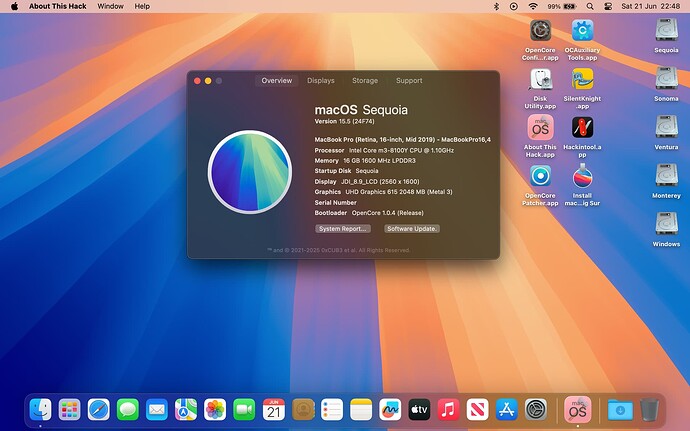Screen dimensions: 690x431
Task: Switch to the Support tab
Action: [409, 81]
